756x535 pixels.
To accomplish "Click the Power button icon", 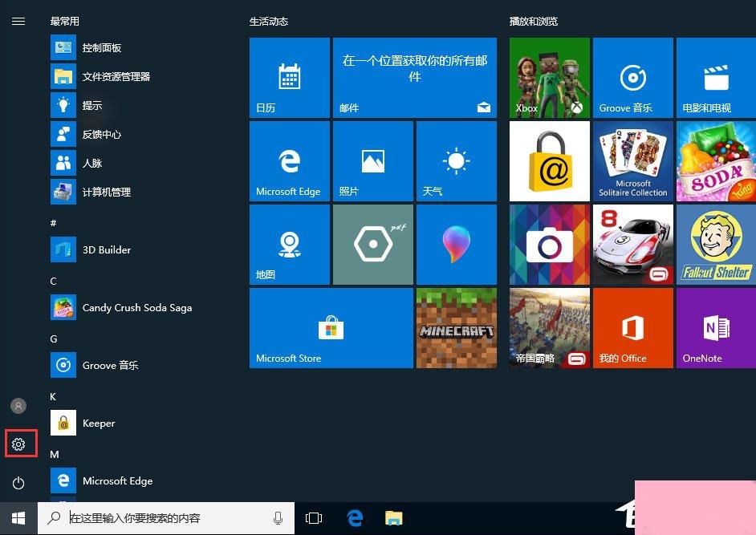I will [x=18, y=483].
